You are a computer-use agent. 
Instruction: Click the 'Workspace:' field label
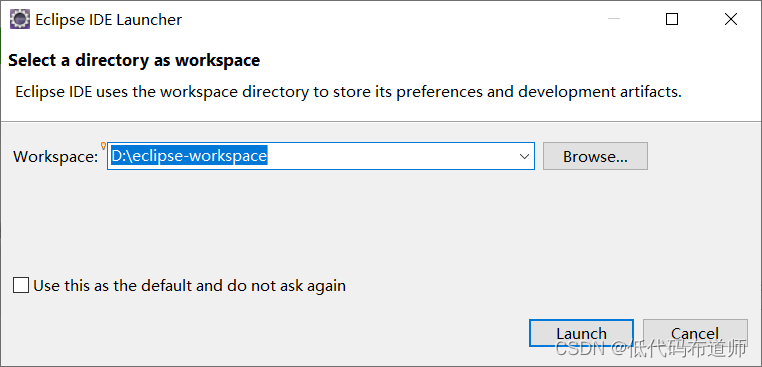coord(56,157)
